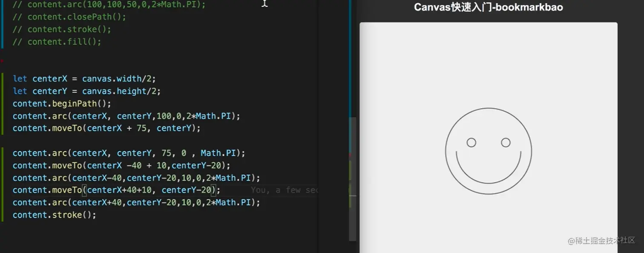Click the Canvas快速入门-bookmarkbao page heading
Viewport: 644px width, 253px height.
click(489, 7)
